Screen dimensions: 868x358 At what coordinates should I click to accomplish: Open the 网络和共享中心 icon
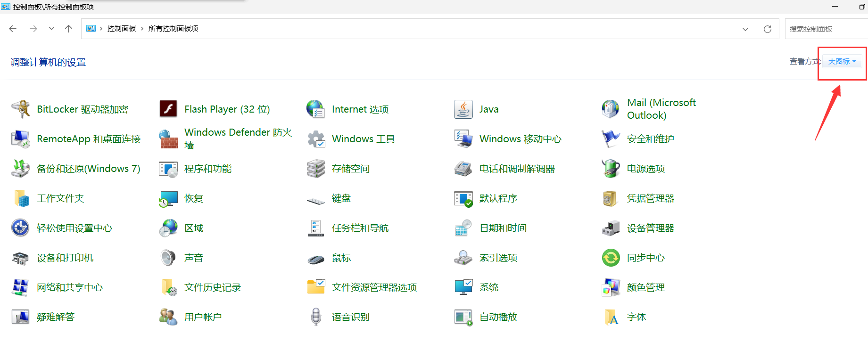click(21, 287)
